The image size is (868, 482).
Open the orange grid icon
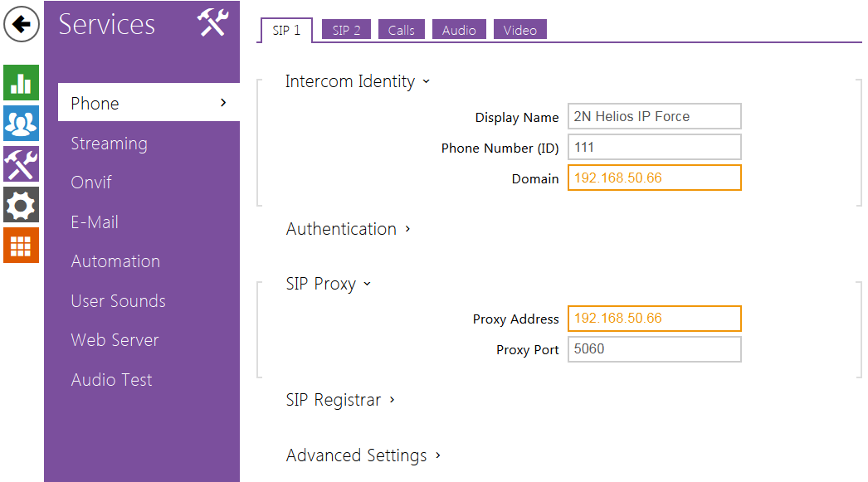(x=21, y=245)
